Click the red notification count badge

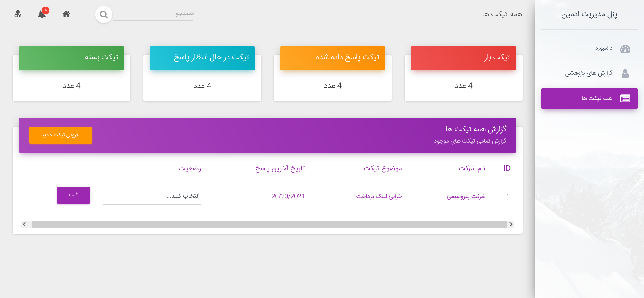coord(46,10)
